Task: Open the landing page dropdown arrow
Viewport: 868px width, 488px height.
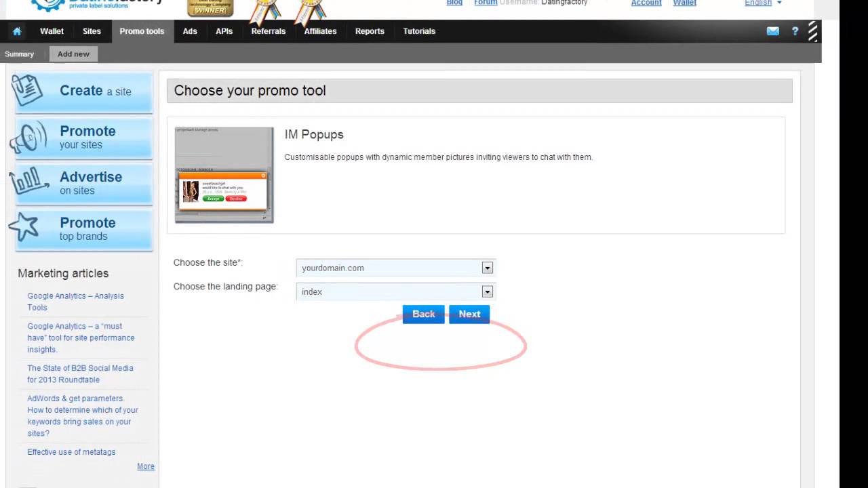Action: [x=487, y=291]
